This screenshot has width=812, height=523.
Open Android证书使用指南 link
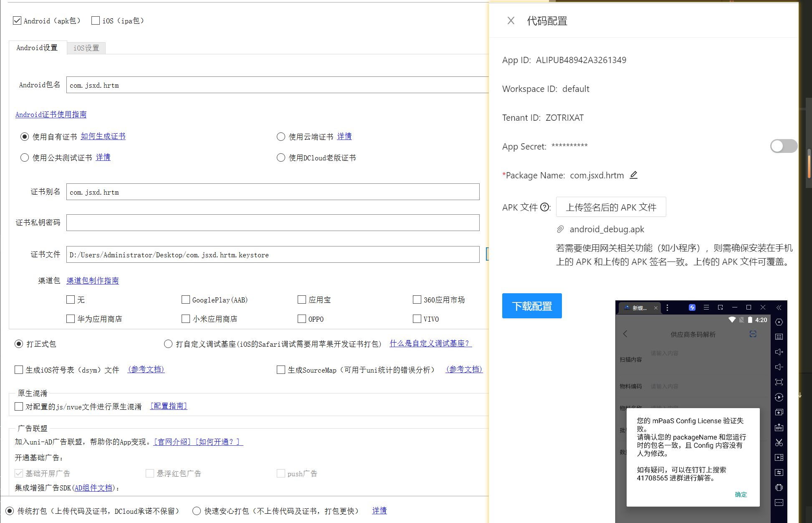(x=51, y=114)
